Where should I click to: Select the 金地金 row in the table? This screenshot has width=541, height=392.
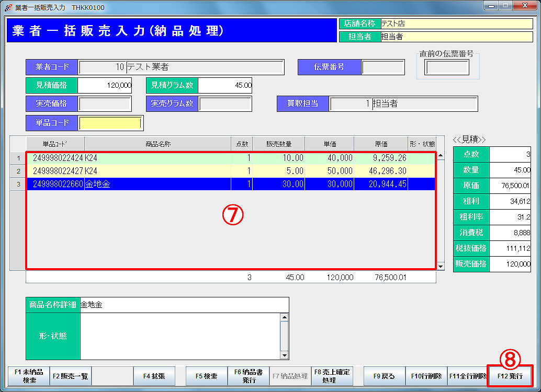point(157,184)
